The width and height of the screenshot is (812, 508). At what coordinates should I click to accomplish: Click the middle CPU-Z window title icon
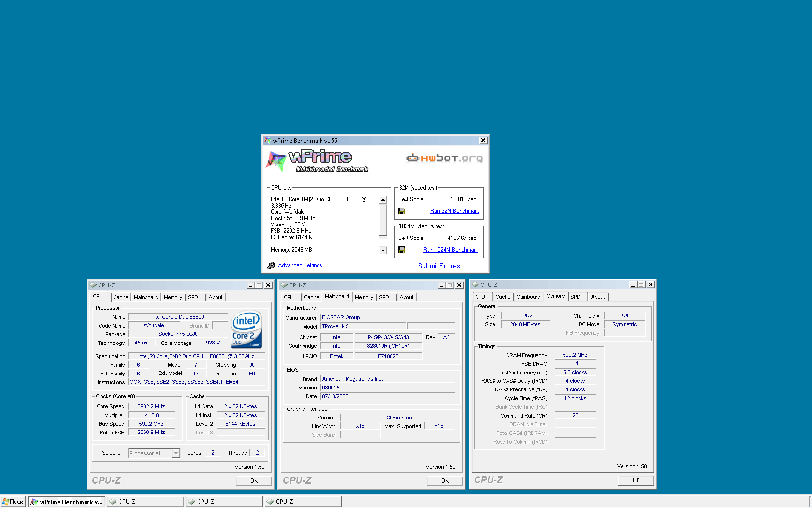pyautogui.click(x=284, y=285)
